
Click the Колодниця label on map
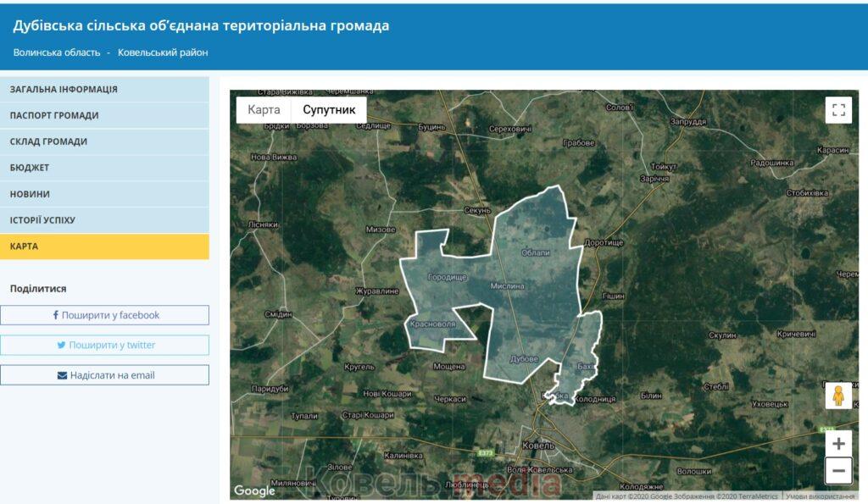pyautogui.click(x=595, y=399)
